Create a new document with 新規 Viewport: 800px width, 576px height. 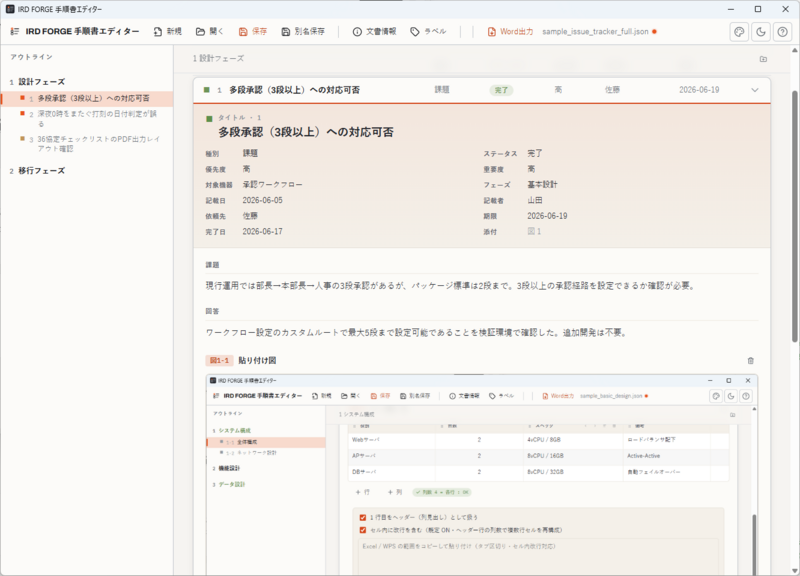point(168,31)
